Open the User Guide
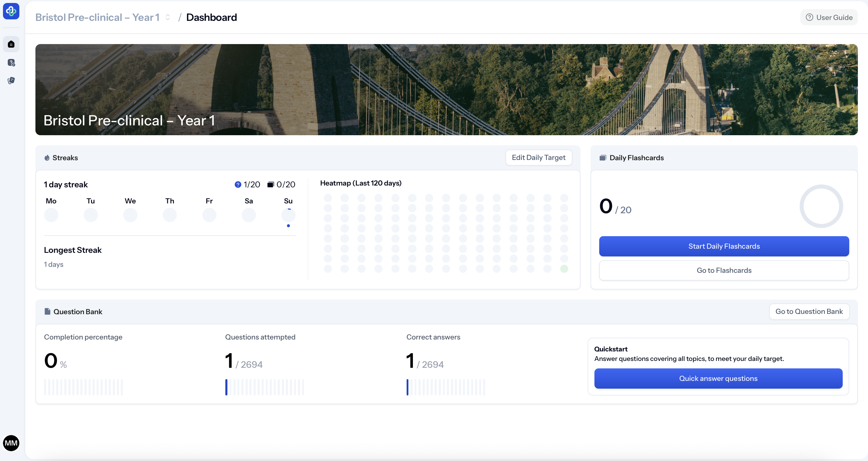The image size is (868, 461). click(x=829, y=17)
